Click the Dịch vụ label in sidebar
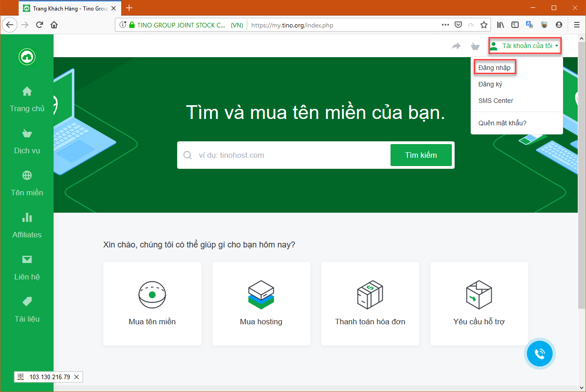The image size is (586, 392). coord(27,150)
